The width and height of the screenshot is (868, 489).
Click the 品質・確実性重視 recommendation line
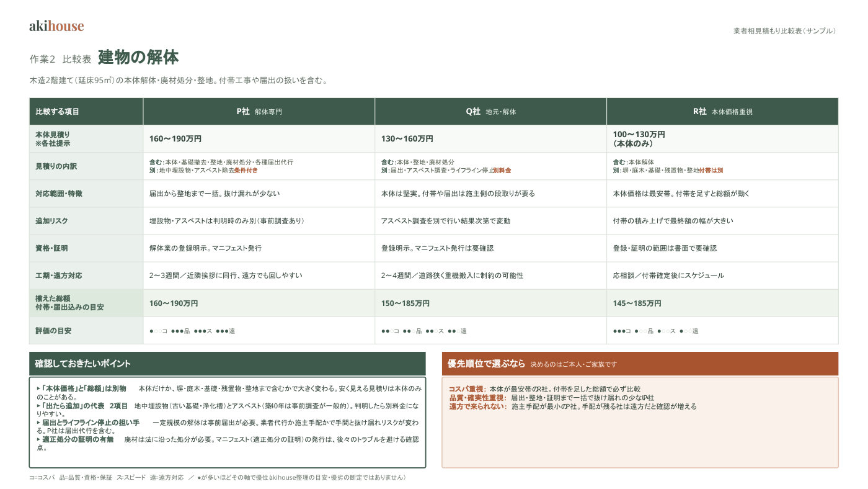tap(552, 398)
